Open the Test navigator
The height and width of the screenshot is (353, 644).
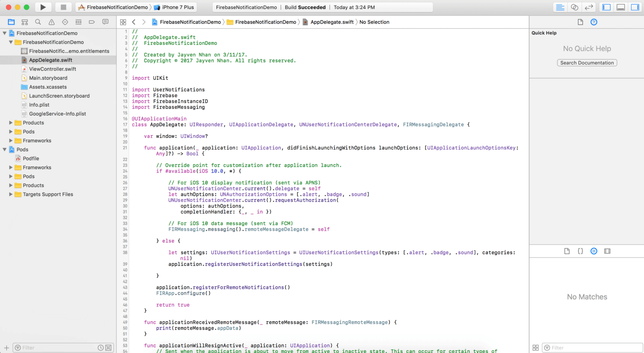click(65, 22)
